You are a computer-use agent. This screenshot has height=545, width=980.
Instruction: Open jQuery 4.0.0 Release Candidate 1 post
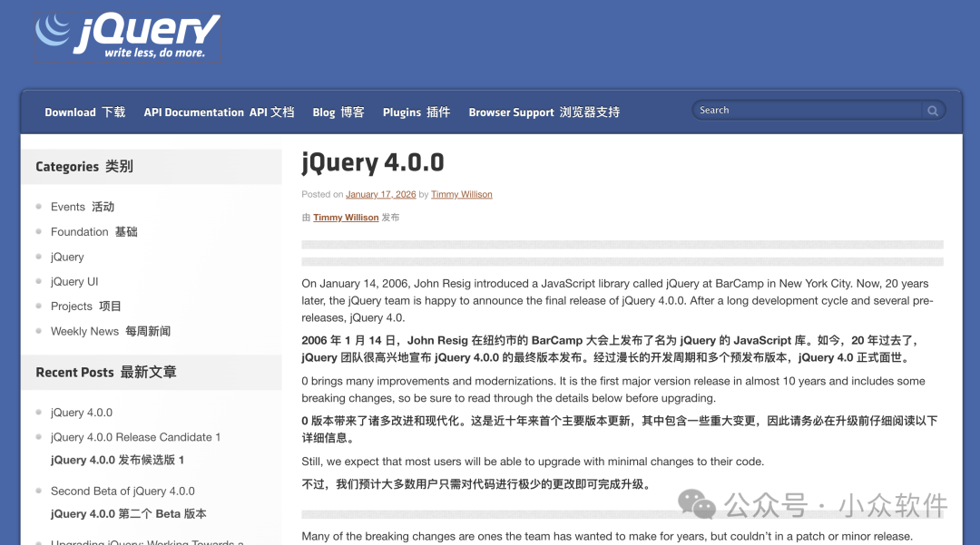[x=136, y=436]
